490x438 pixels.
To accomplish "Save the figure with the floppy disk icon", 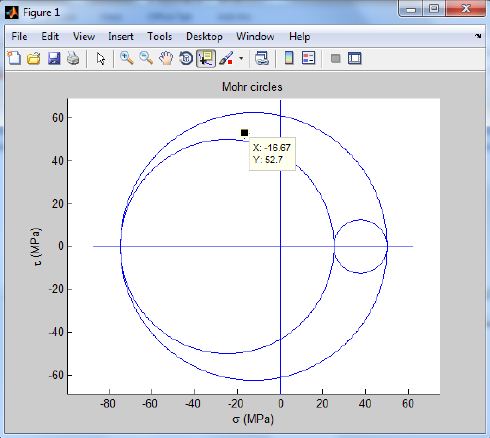I will pyautogui.click(x=54, y=59).
